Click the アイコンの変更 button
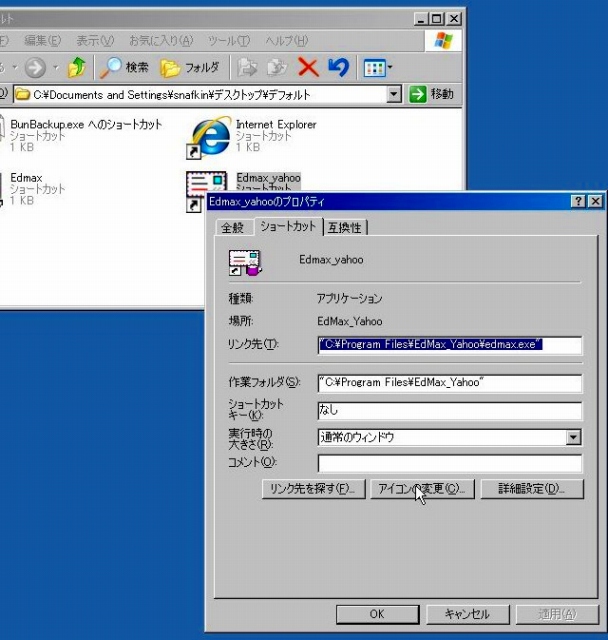The height and width of the screenshot is (640, 608). [x=422, y=489]
